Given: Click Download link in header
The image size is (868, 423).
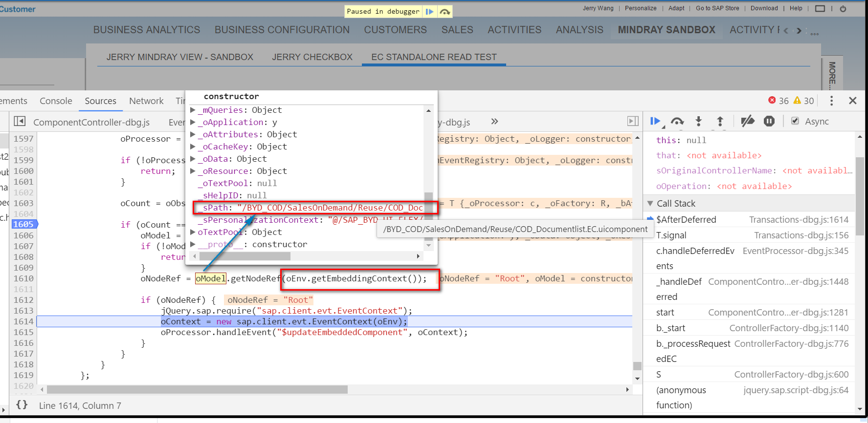Looking at the screenshot, I should pyautogui.click(x=764, y=8).
